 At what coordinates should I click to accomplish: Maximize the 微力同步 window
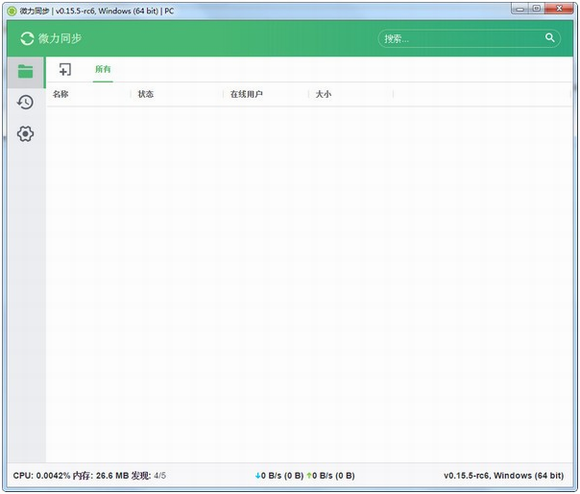point(537,8)
